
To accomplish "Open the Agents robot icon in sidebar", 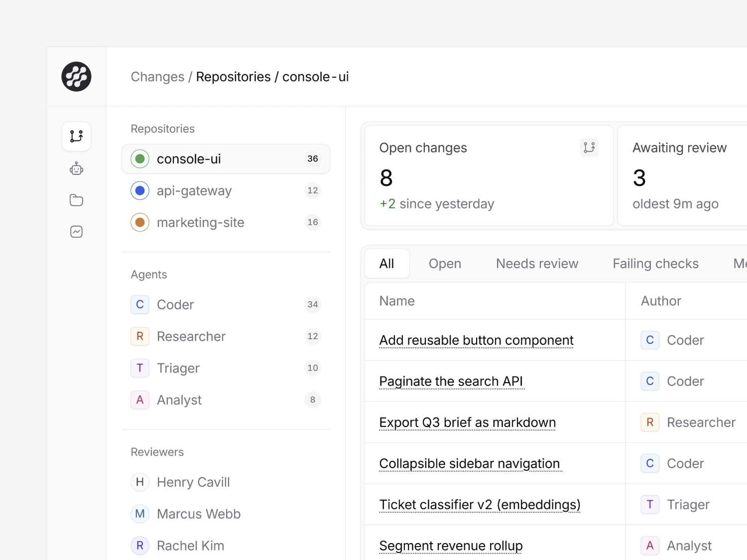I will (x=76, y=168).
